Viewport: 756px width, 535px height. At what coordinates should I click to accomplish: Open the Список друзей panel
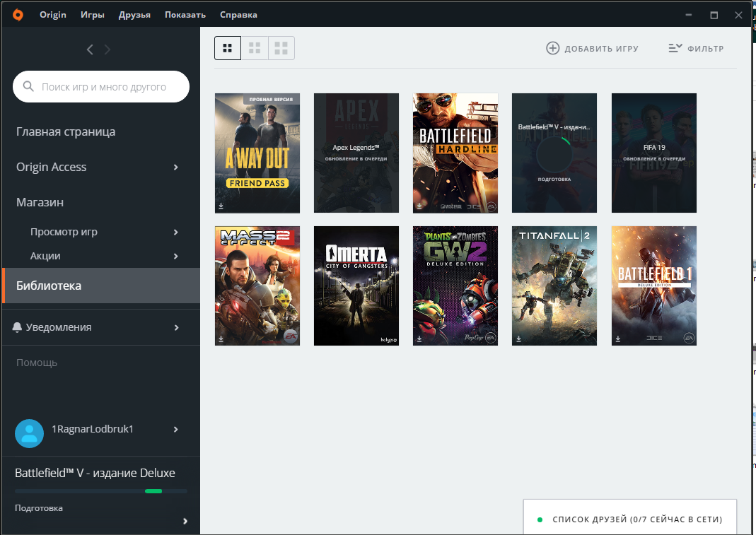[629, 517]
